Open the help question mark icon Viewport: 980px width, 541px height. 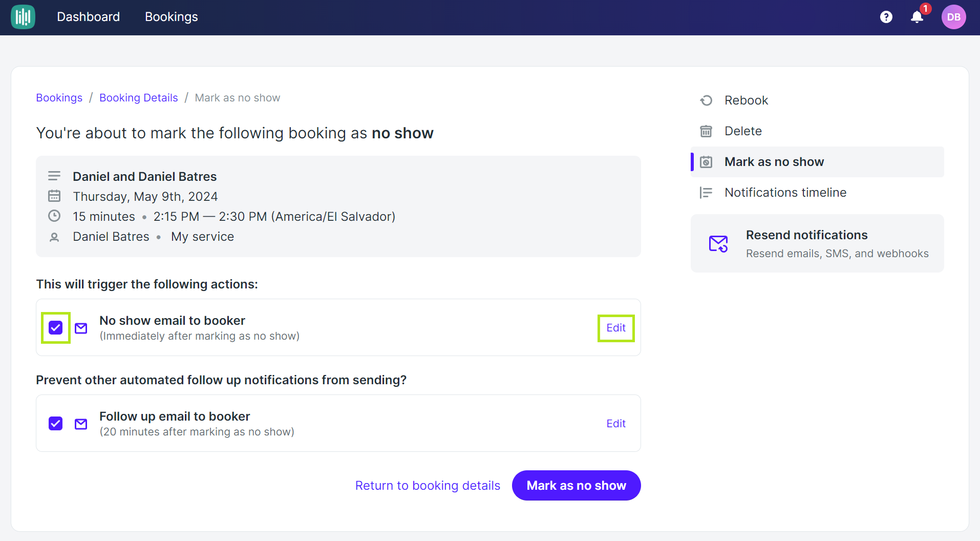click(886, 17)
